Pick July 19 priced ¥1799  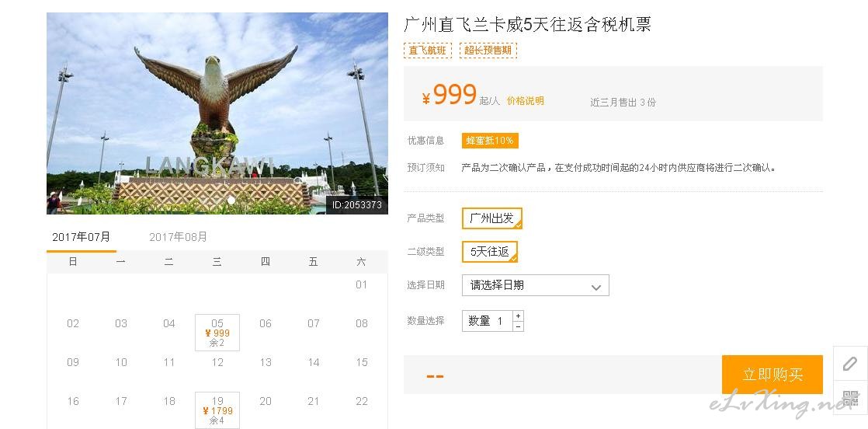point(217,410)
